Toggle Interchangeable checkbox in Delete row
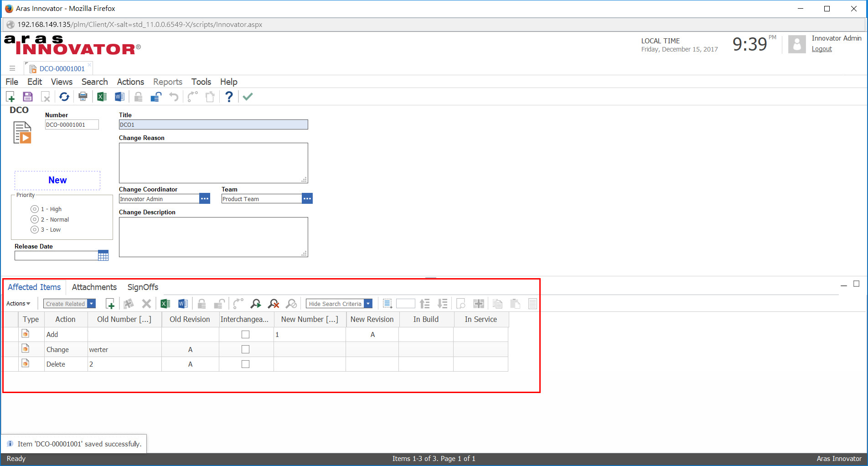 tap(245, 364)
